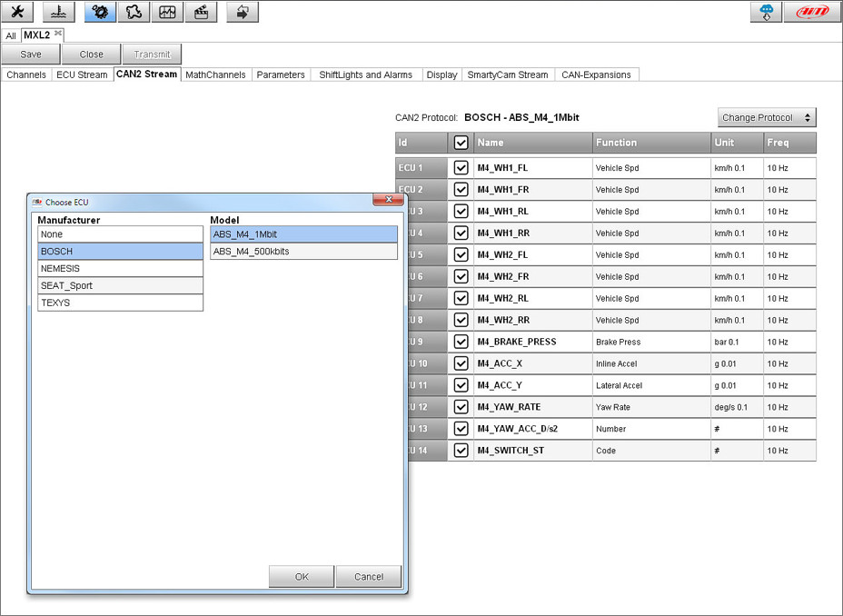The width and height of the screenshot is (843, 616).
Task: Toggle the select-all checkbox in table header
Action: tap(461, 143)
